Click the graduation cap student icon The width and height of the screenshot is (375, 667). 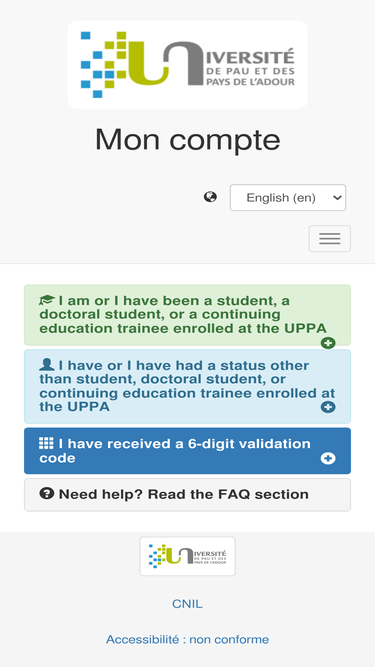click(x=47, y=300)
